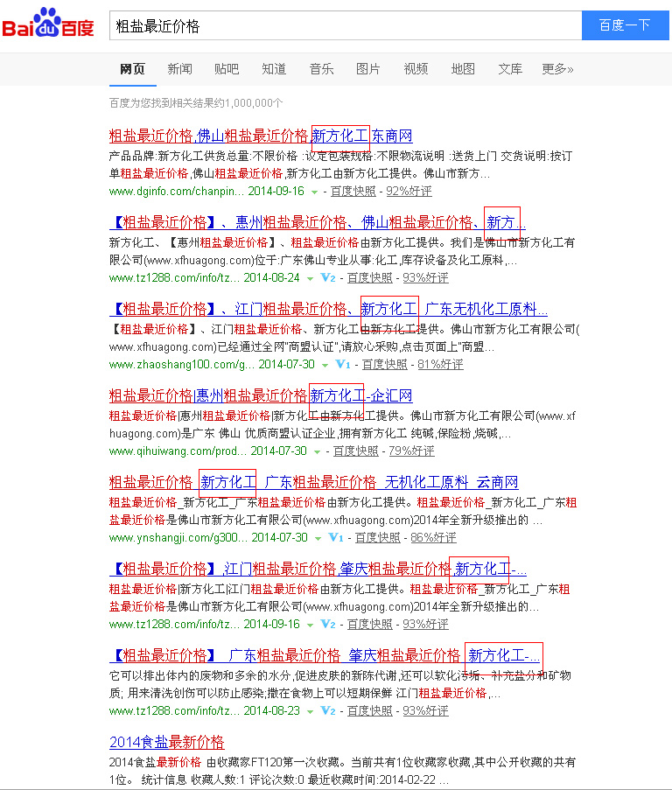The image size is (672, 790).
Task: Open 百度快照 for the dginfo.com result
Action: click(x=353, y=192)
